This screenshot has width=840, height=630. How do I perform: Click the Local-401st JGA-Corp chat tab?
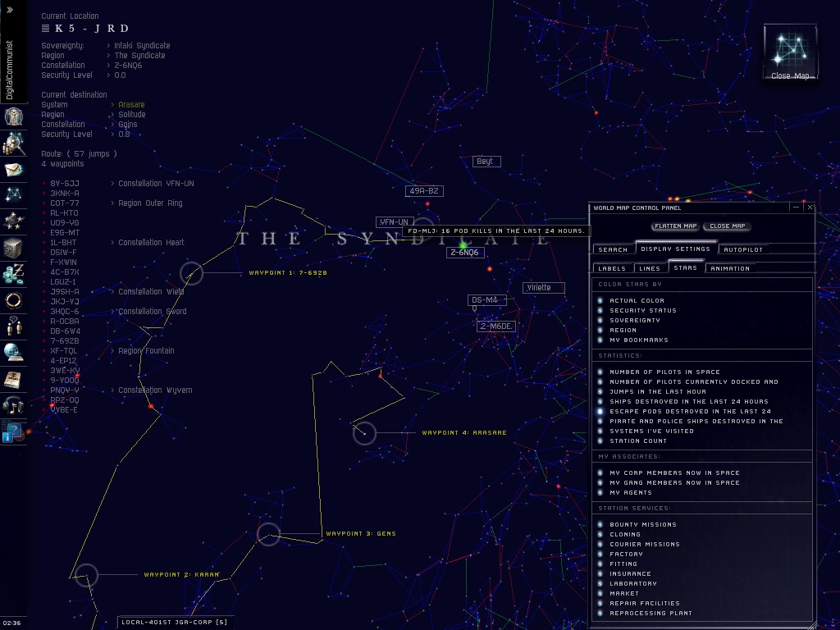click(x=174, y=622)
